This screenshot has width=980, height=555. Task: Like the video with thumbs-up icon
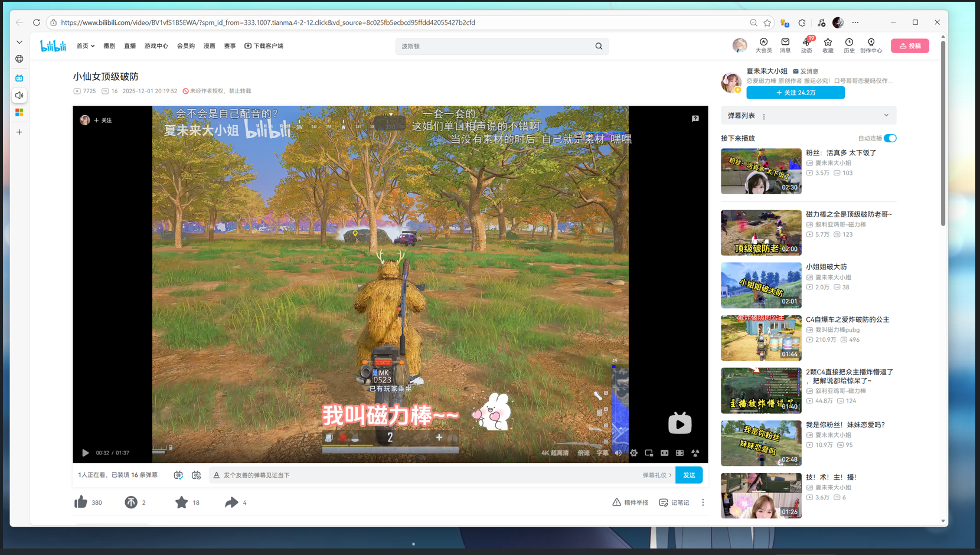pos(81,502)
